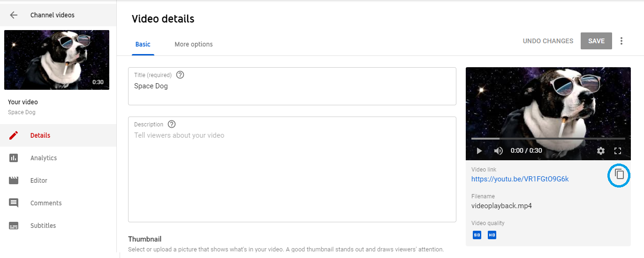The width and height of the screenshot is (644, 258).
Task: Click the Description help question mark icon
Action: point(172,125)
